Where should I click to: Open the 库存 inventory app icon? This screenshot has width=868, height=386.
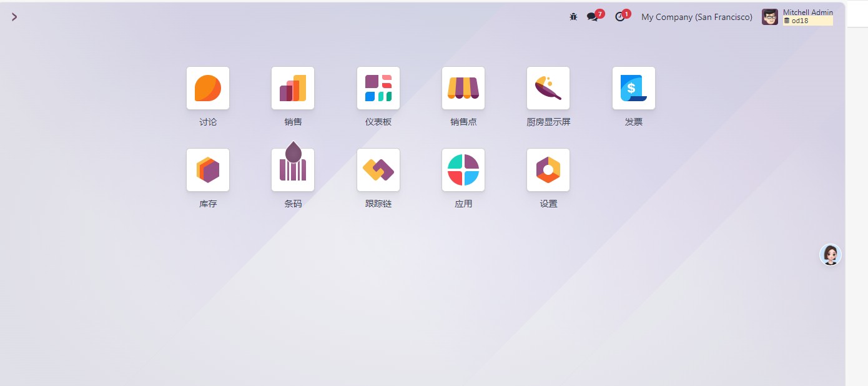tap(208, 170)
